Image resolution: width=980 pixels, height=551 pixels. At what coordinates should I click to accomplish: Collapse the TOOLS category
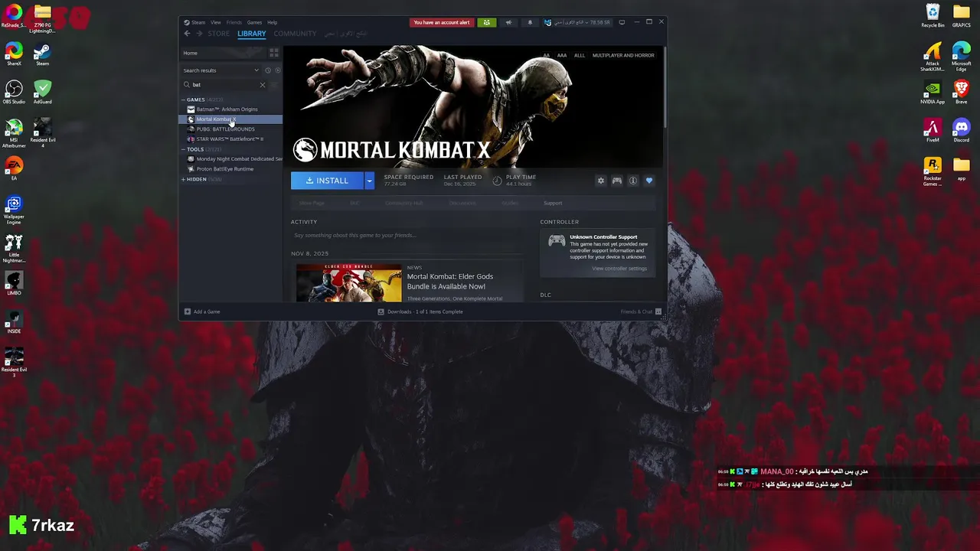184,149
